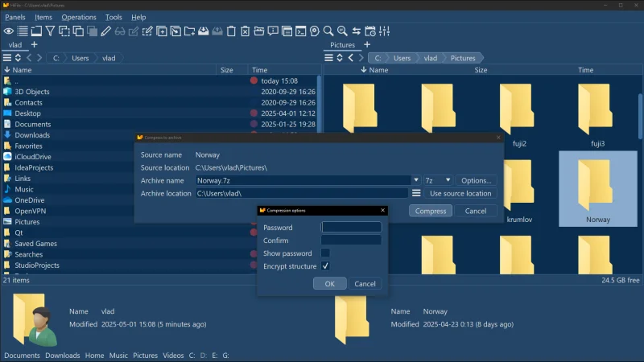Click the delete permanently X bin icon
This screenshot has width=644, height=362.
246,31
